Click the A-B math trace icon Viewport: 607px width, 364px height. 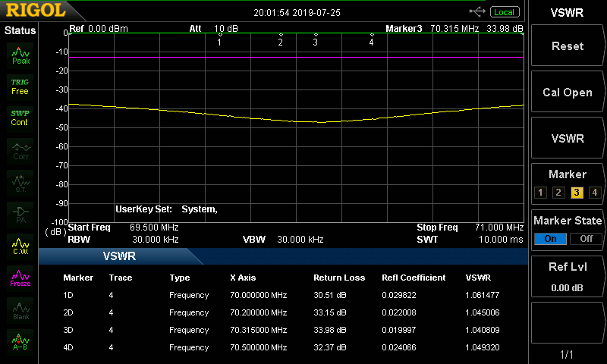20,342
